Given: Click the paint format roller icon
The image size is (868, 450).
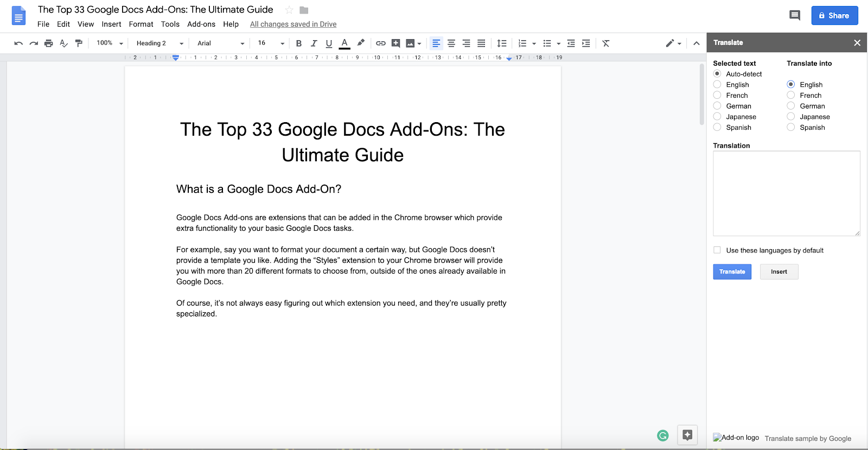Looking at the screenshot, I should click(x=79, y=43).
